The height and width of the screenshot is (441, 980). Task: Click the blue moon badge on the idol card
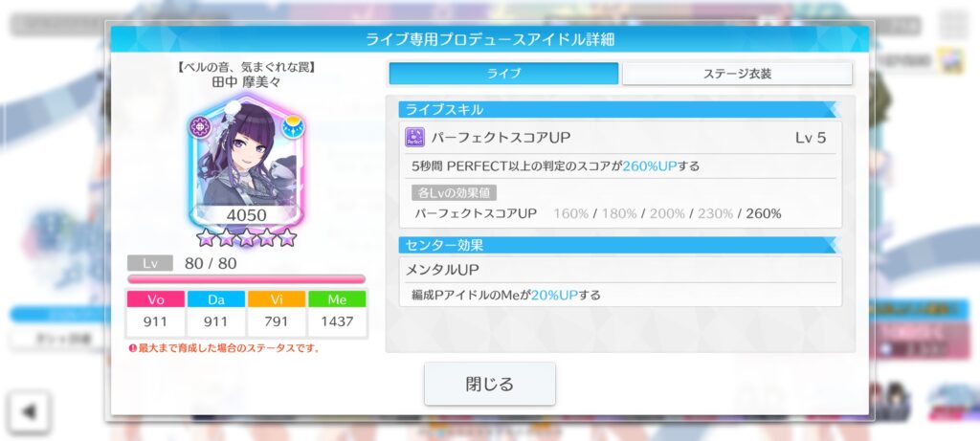click(293, 127)
